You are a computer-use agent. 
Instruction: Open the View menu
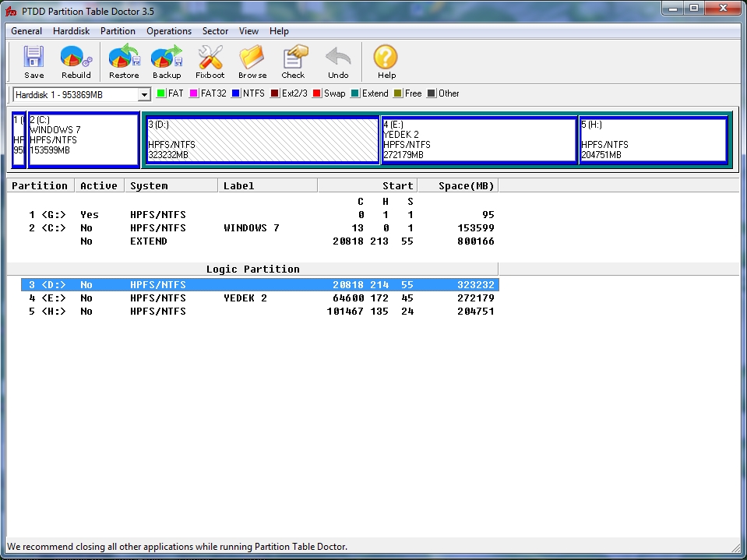click(x=248, y=31)
